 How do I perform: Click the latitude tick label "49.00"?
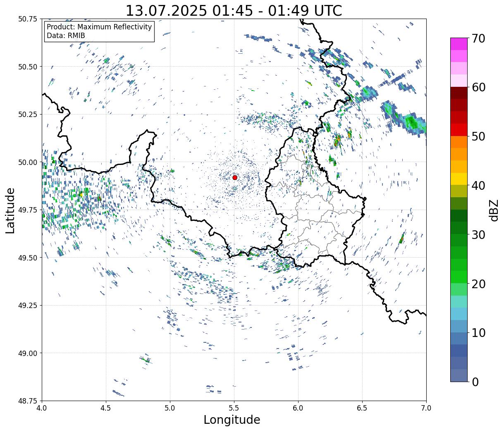[27, 353]
